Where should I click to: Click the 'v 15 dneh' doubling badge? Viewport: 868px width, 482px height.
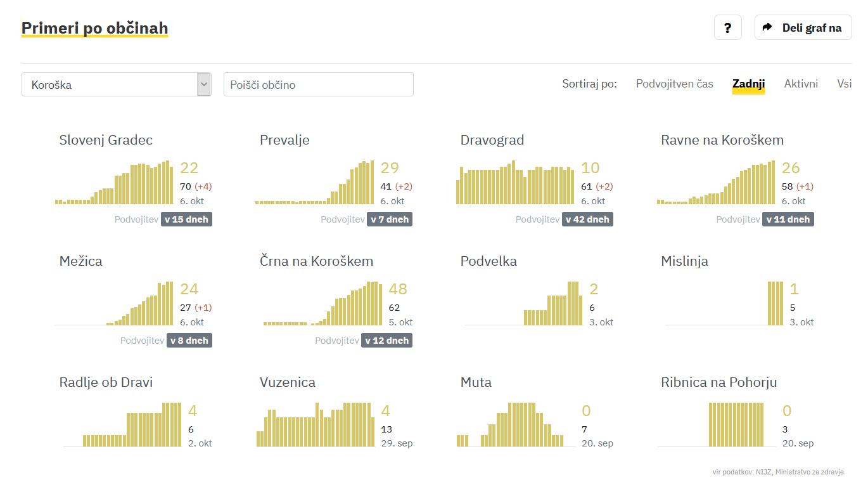[x=186, y=219]
